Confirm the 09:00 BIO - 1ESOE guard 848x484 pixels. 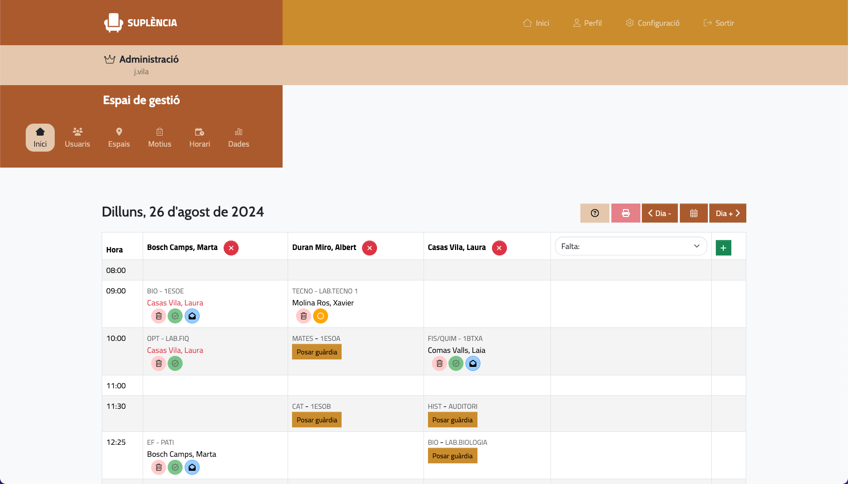tap(175, 316)
